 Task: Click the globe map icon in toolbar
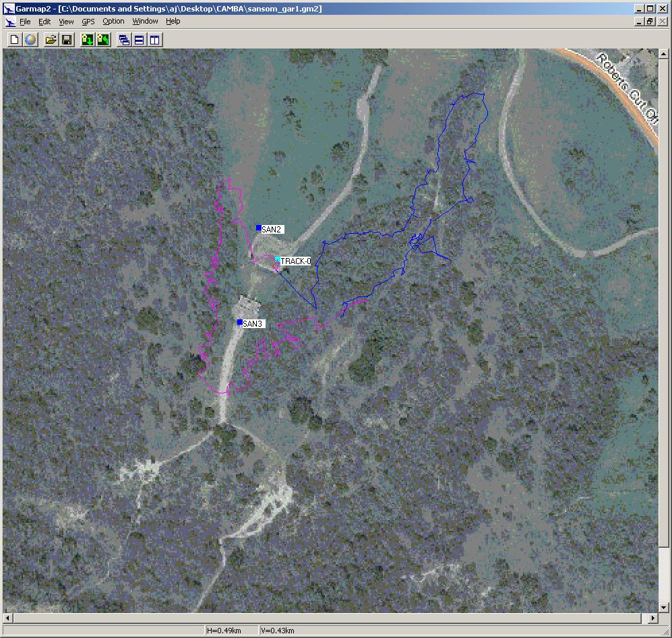(x=30, y=40)
